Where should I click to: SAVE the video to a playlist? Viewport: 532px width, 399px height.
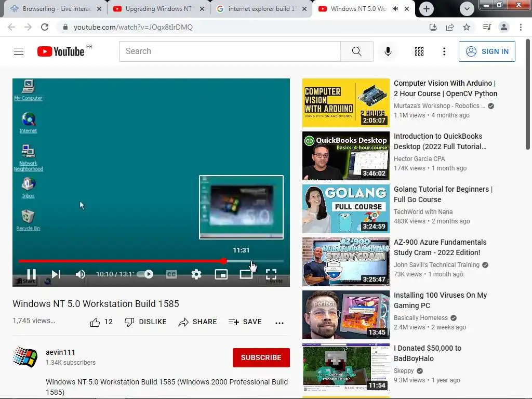tap(245, 322)
